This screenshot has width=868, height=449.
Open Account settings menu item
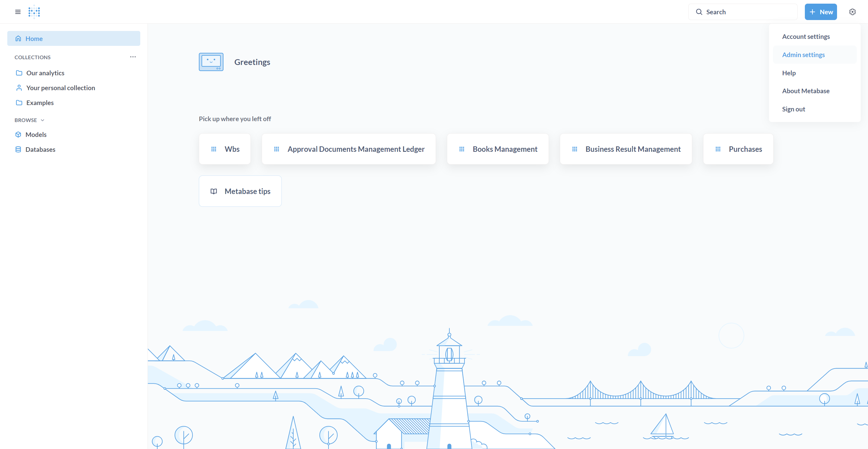click(x=815, y=36)
